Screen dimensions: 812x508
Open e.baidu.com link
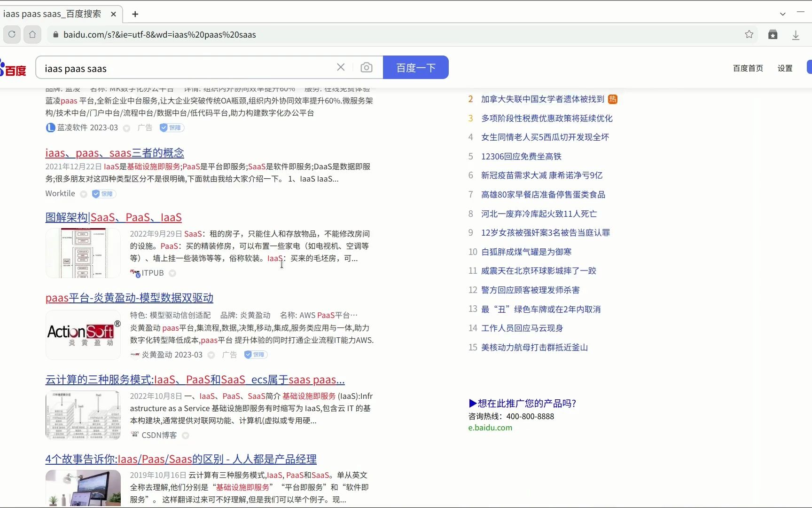pyautogui.click(x=490, y=428)
